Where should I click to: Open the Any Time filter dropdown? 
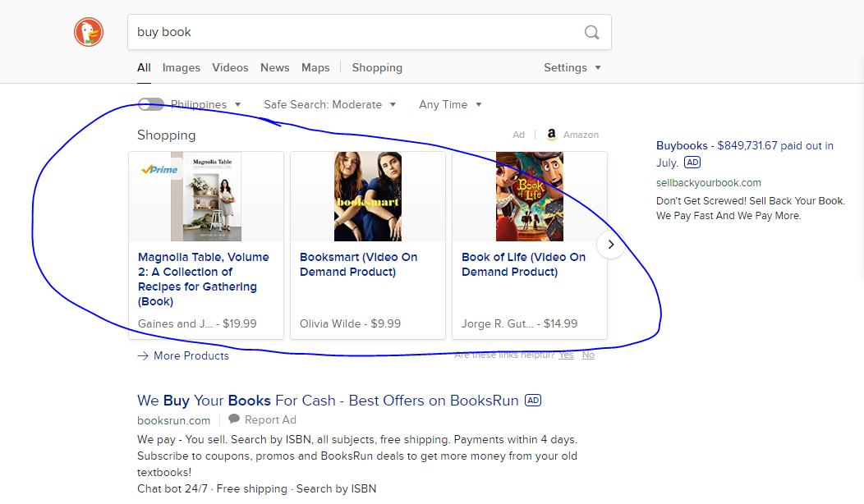click(450, 104)
